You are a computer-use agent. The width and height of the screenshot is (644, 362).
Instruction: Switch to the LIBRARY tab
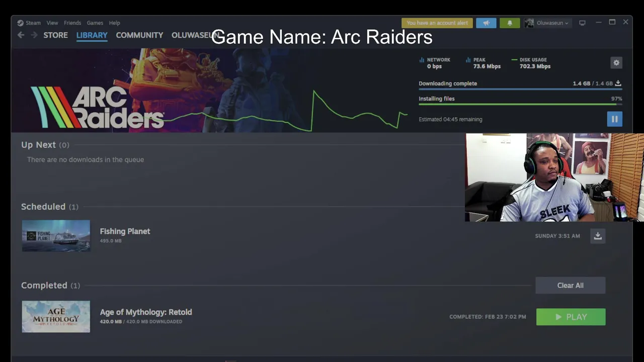92,35
